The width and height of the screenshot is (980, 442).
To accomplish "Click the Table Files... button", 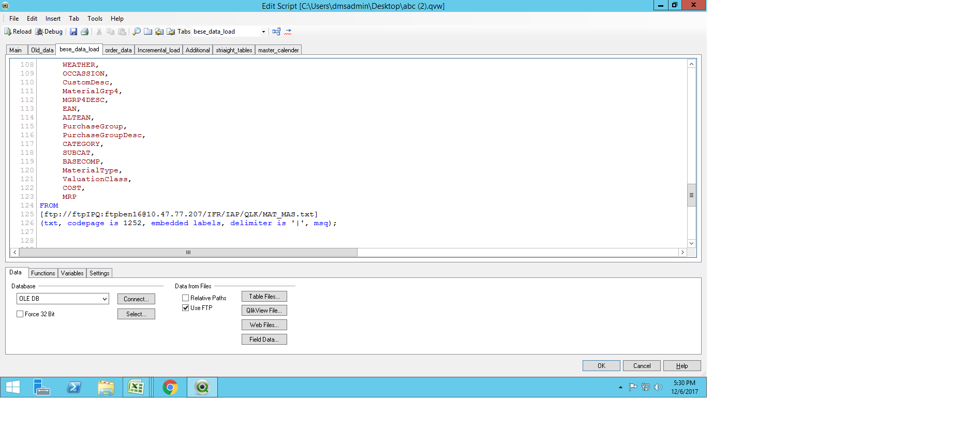I will 264,297.
